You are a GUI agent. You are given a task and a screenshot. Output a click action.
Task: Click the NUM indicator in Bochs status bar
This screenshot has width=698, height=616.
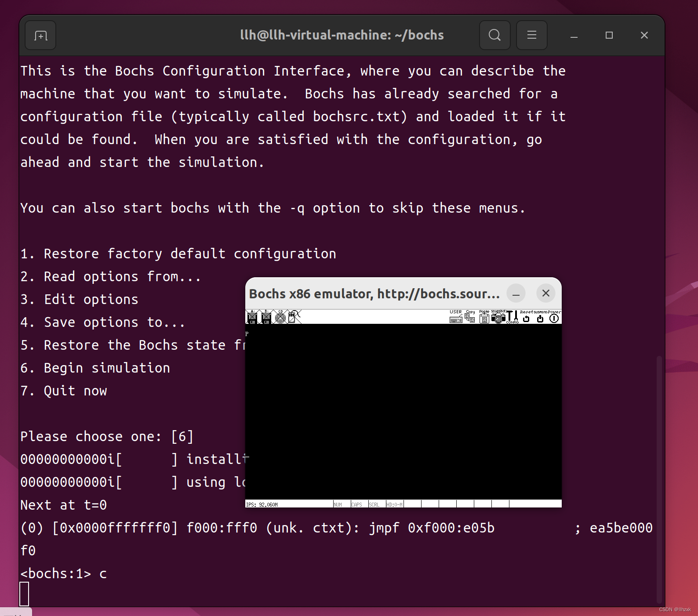pos(338,504)
